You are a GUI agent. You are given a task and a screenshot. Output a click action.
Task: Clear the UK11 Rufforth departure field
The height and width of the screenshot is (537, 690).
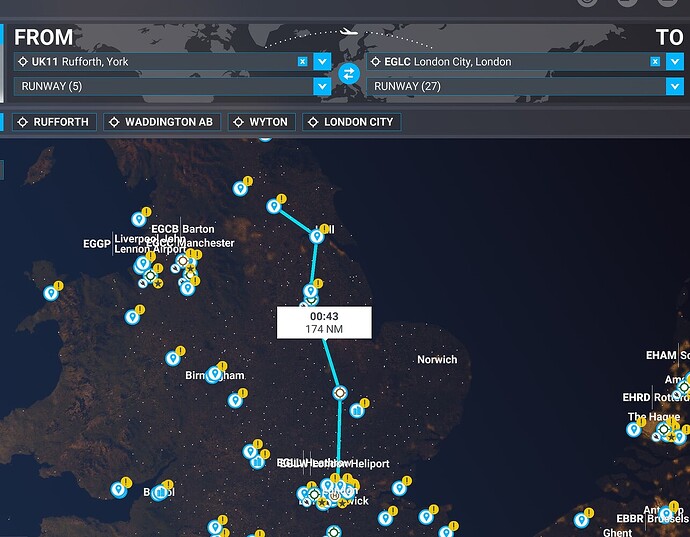coord(302,62)
